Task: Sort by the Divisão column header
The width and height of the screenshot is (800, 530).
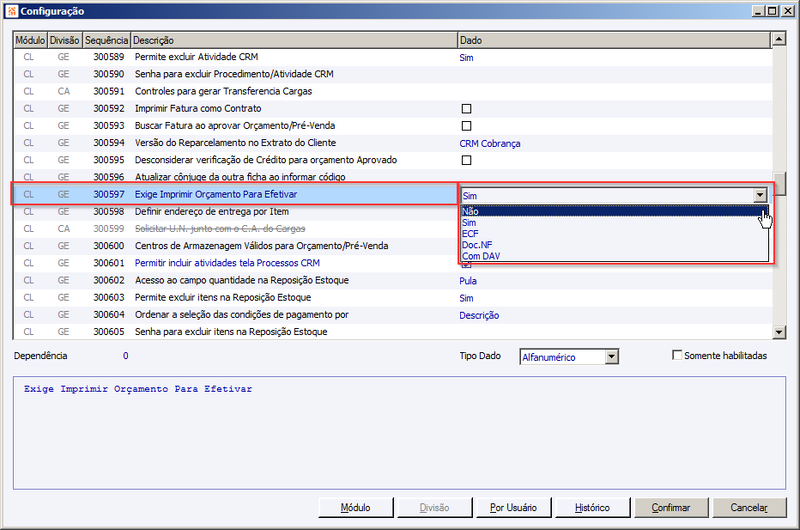Action: (x=65, y=40)
